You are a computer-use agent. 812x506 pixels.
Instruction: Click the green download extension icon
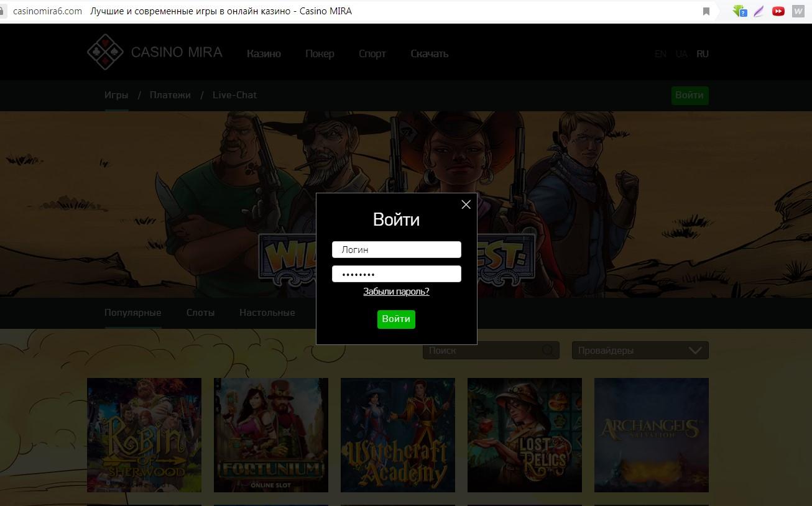tap(739, 11)
